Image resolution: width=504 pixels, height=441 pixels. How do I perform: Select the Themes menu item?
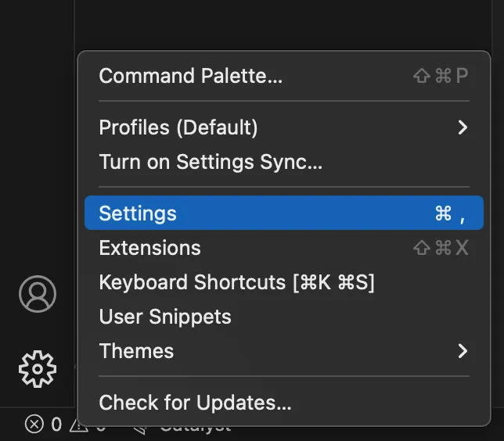point(284,351)
